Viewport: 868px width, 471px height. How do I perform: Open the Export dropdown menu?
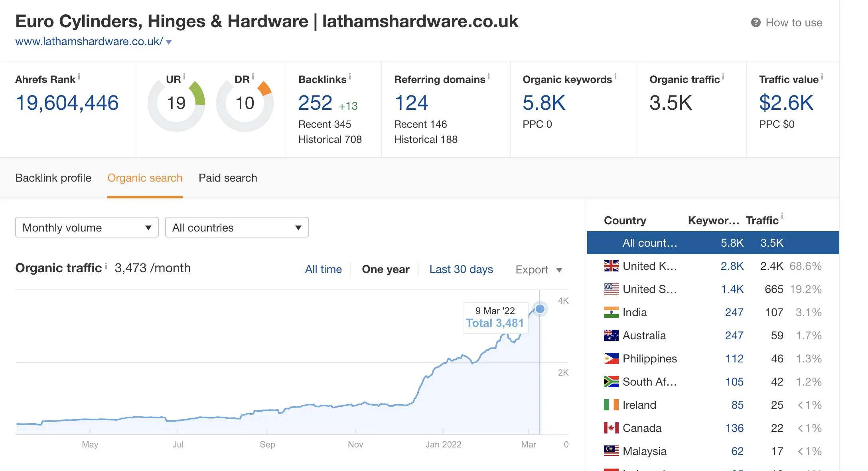coord(539,270)
